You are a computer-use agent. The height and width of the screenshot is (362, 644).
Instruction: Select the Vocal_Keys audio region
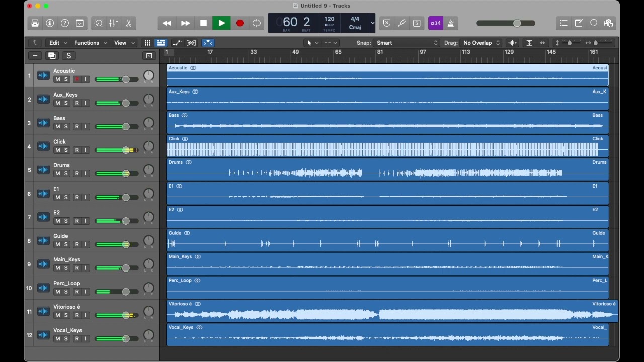(387, 335)
